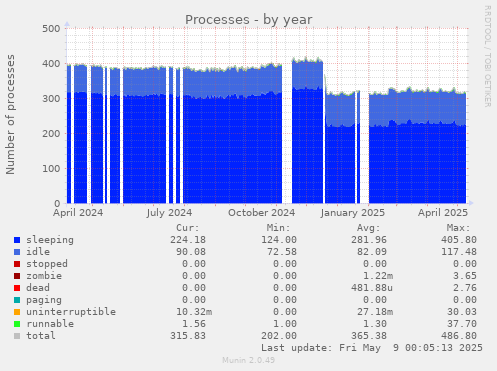The height and width of the screenshot is (371, 497).
Task: Click the 'April 2025' x-axis label
Action: [443, 213]
